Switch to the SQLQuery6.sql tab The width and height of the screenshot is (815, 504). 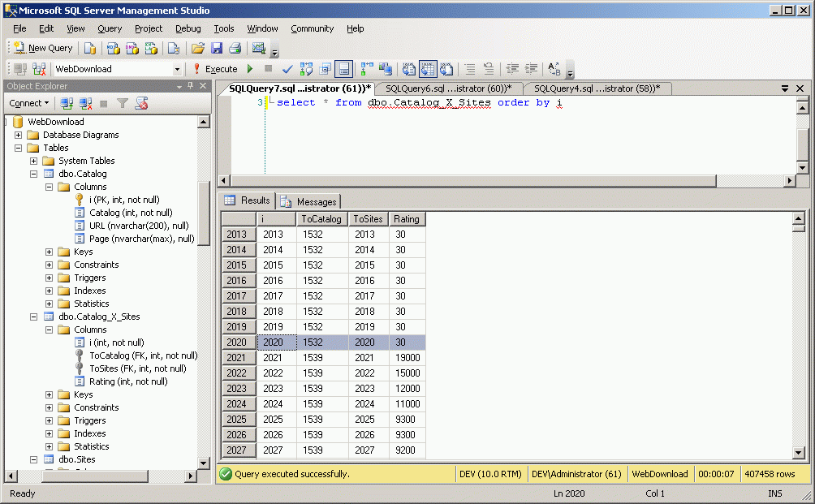tap(448, 88)
